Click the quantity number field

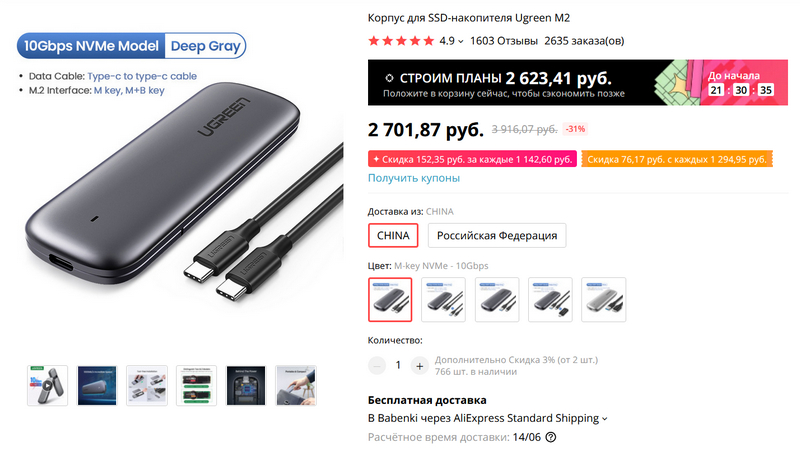click(x=398, y=365)
